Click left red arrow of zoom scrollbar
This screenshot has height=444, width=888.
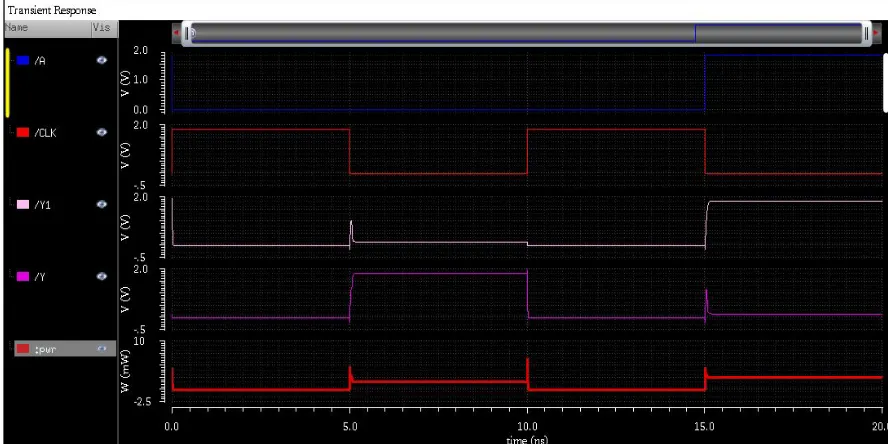176,33
